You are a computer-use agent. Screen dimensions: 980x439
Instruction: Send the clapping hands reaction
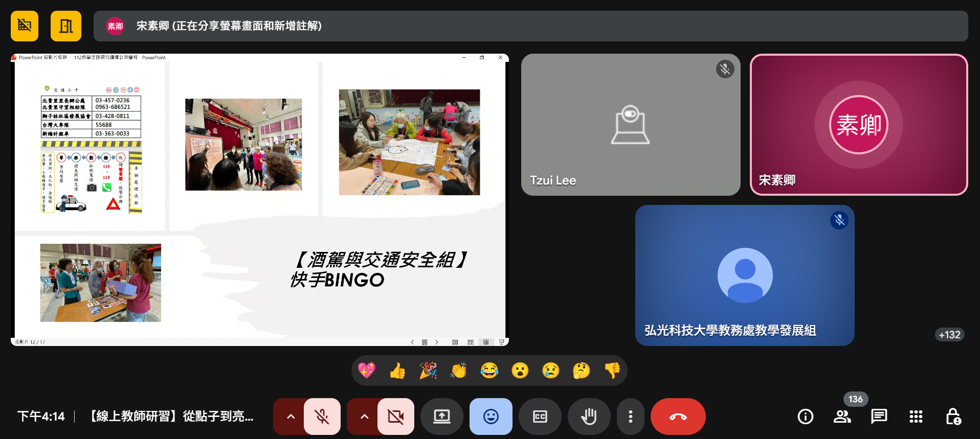click(x=459, y=370)
